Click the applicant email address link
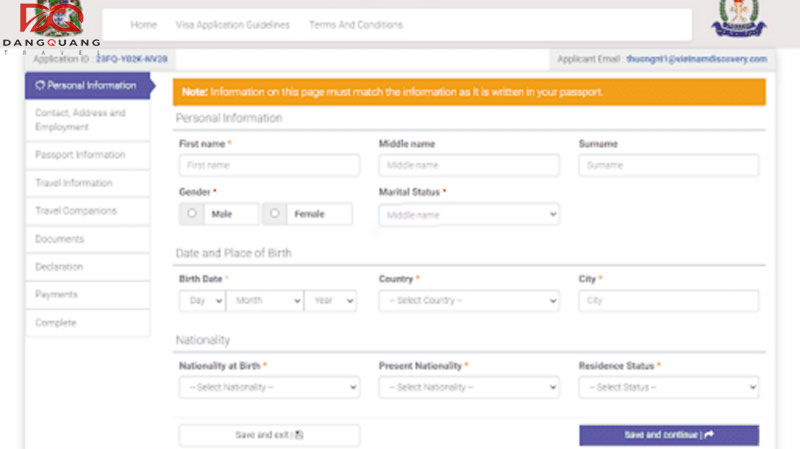The image size is (800, 449). click(x=697, y=60)
